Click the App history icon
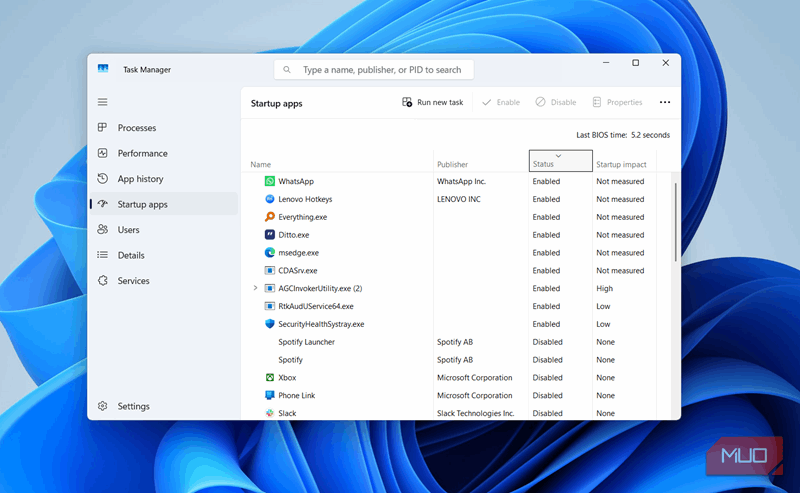 [103, 179]
